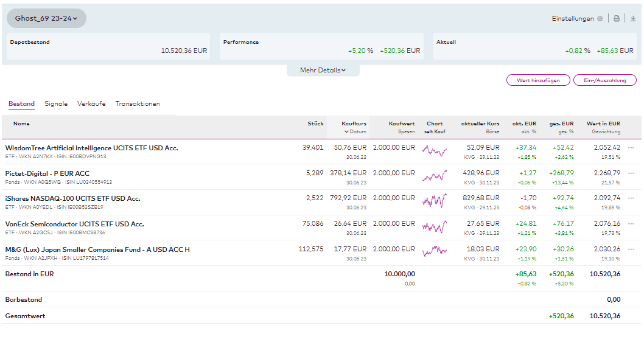
Task: Click the download icon
Action: tap(633, 19)
